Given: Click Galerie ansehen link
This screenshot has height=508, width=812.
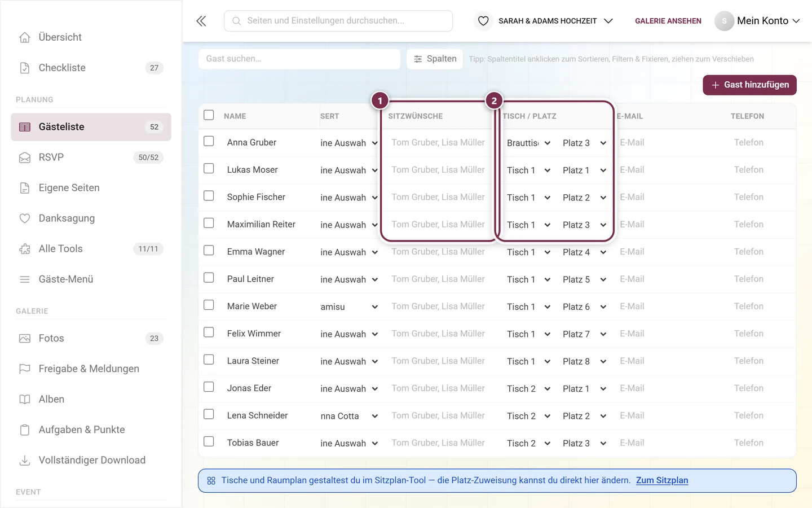Looking at the screenshot, I should coord(668,21).
